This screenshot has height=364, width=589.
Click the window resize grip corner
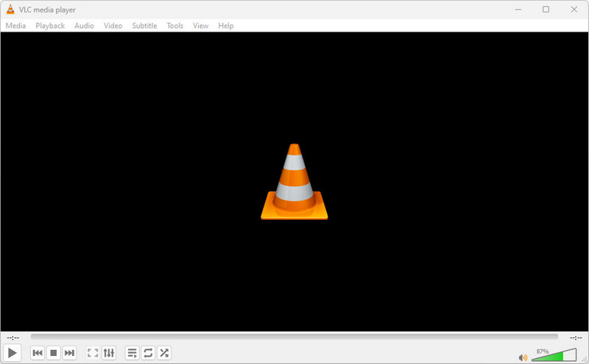point(585,360)
